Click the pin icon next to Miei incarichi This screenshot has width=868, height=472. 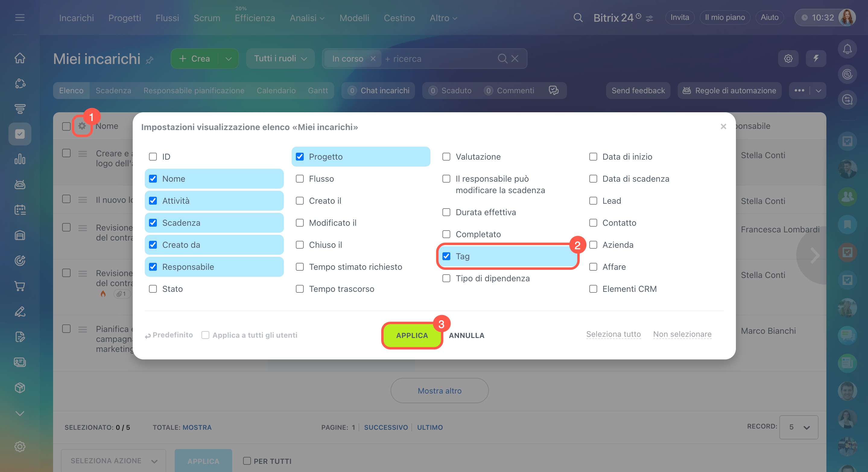tap(150, 60)
